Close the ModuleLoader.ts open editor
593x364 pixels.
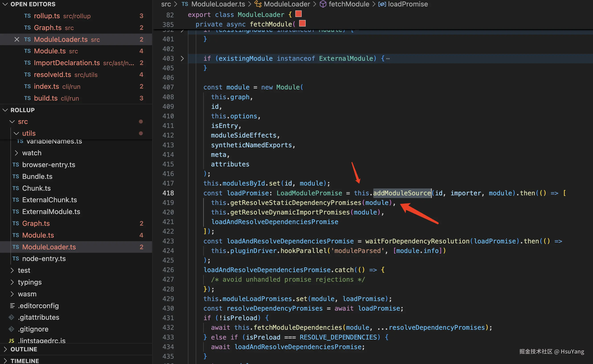[x=17, y=39]
